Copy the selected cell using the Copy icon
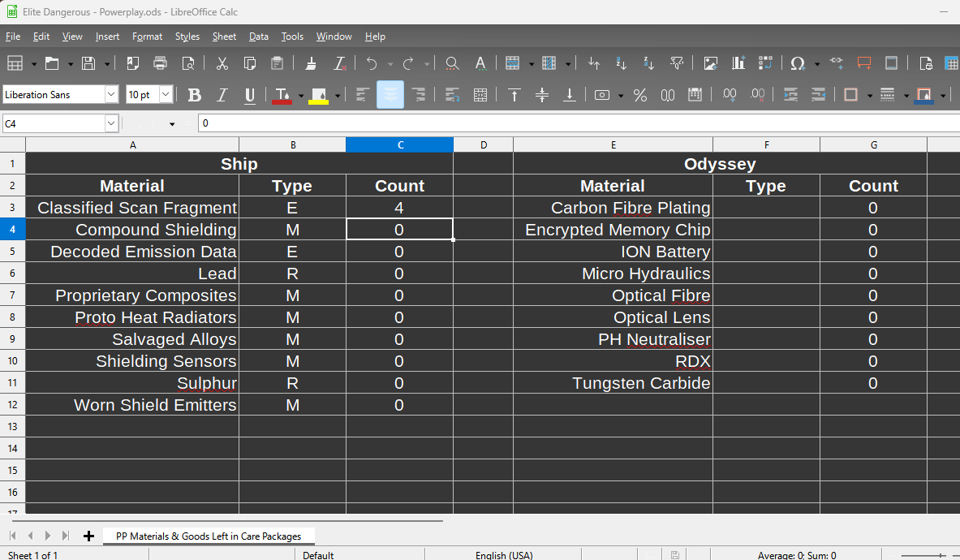The width and height of the screenshot is (960, 560). pyautogui.click(x=250, y=63)
